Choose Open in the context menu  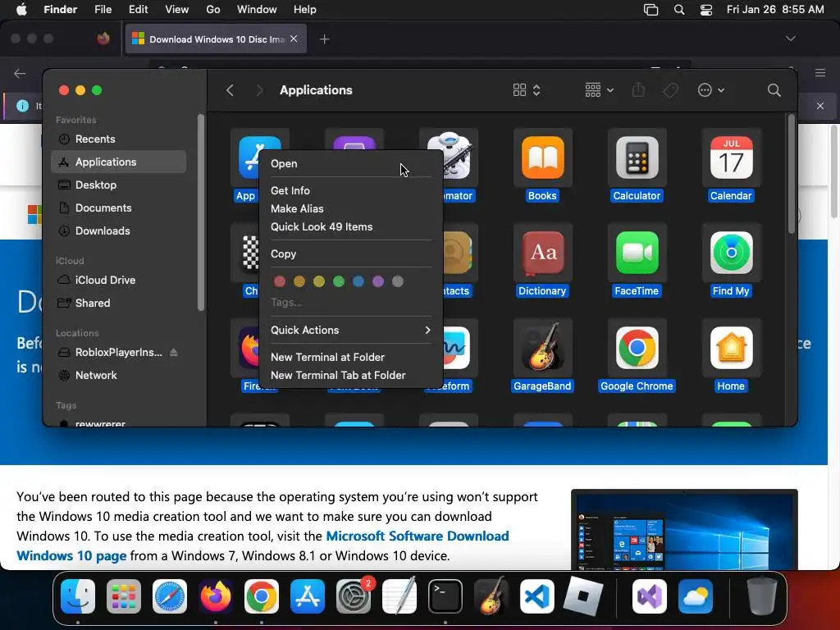pyautogui.click(x=350, y=164)
